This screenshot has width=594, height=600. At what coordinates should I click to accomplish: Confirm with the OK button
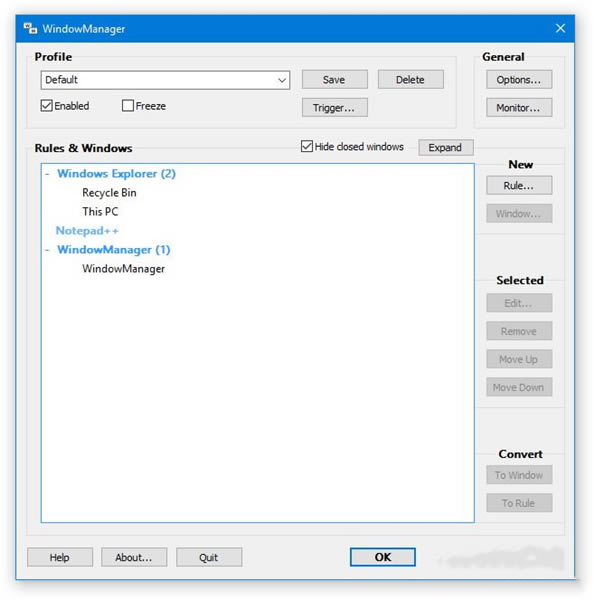tap(383, 557)
